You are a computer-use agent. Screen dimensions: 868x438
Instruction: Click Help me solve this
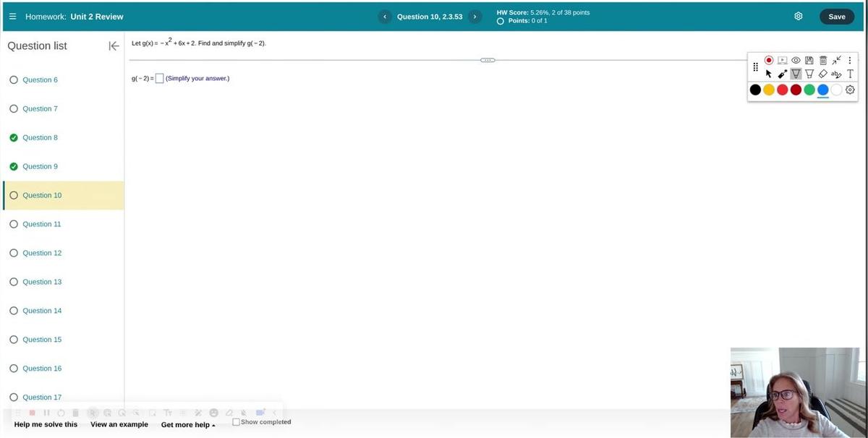tap(46, 424)
